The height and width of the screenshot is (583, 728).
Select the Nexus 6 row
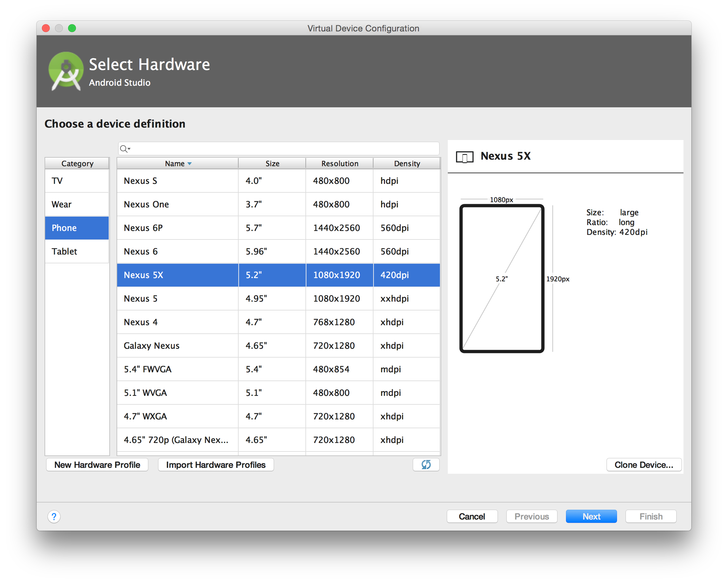coord(279,252)
